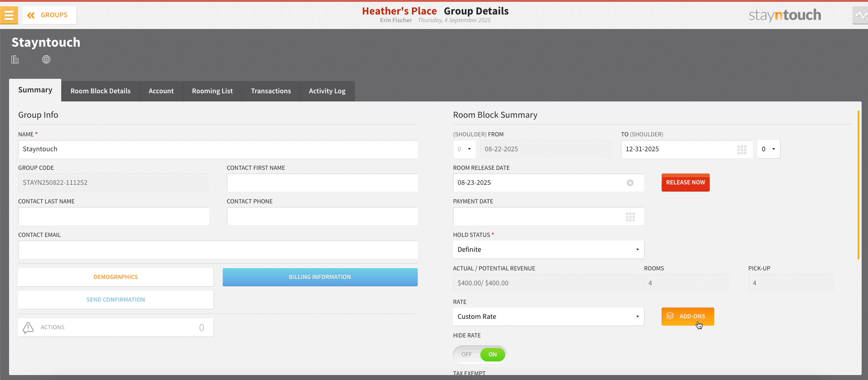Click the company building icon under Stayntouch
Image resolution: width=868 pixels, height=380 pixels.
15,59
